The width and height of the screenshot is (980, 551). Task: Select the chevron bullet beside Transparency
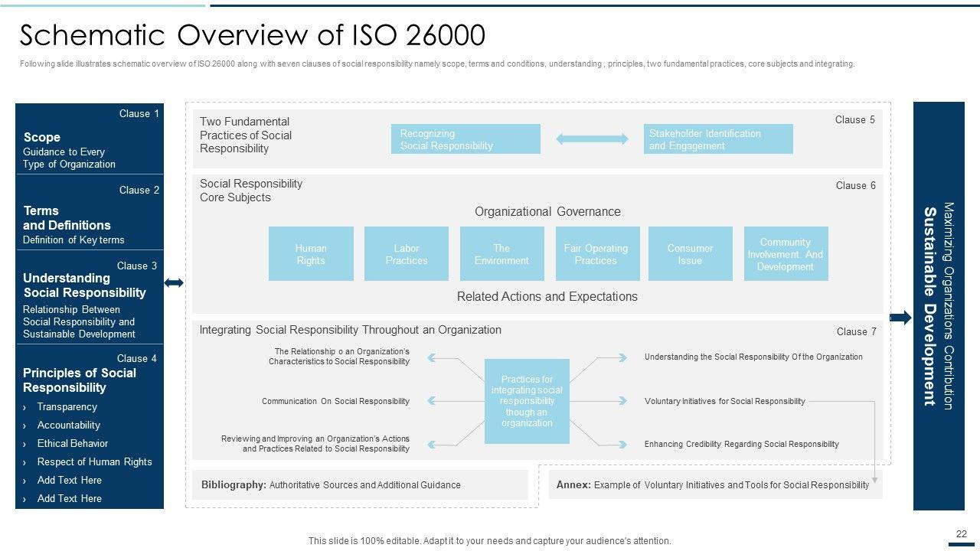[x=24, y=408]
